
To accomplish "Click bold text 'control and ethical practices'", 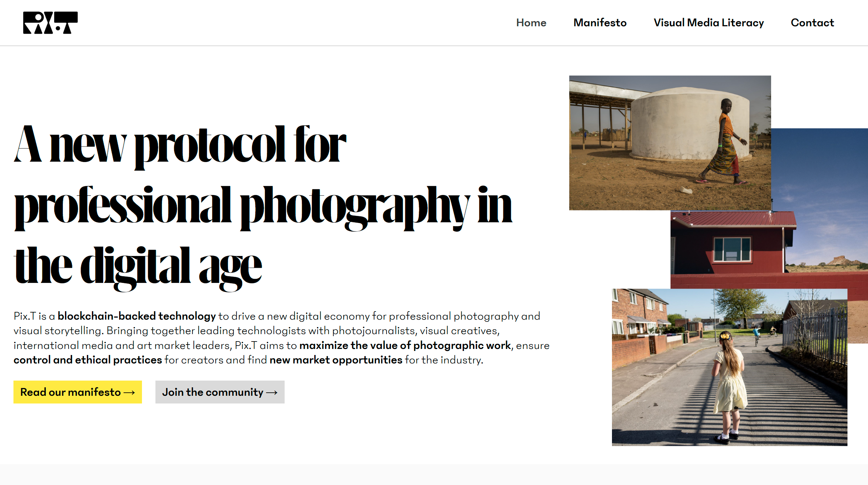I will coord(87,360).
